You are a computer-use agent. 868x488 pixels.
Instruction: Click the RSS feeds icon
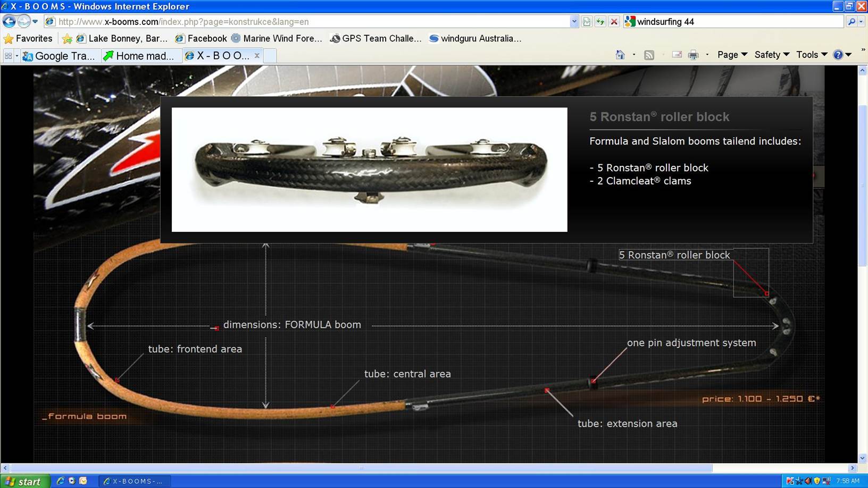point(649,55)
